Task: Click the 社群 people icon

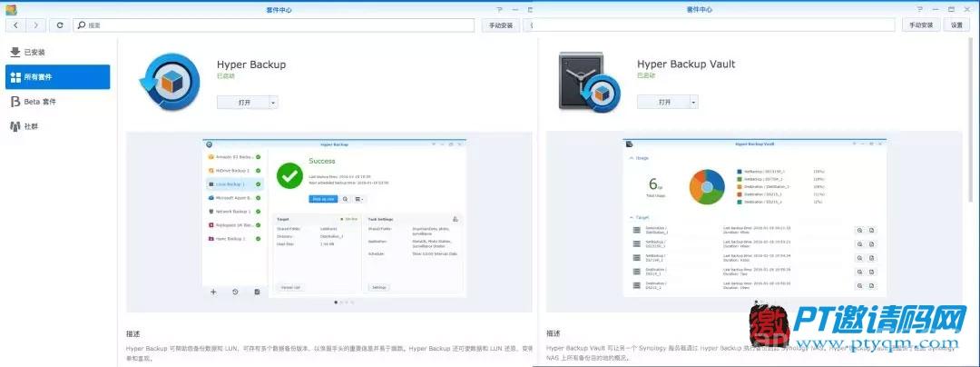Action: point(15,126)
